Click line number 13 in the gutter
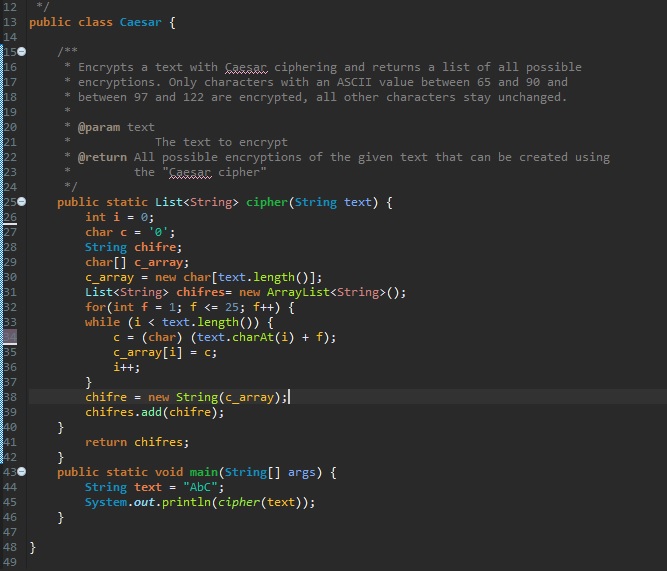The image size is (667, 571). (x=10, y=21)
